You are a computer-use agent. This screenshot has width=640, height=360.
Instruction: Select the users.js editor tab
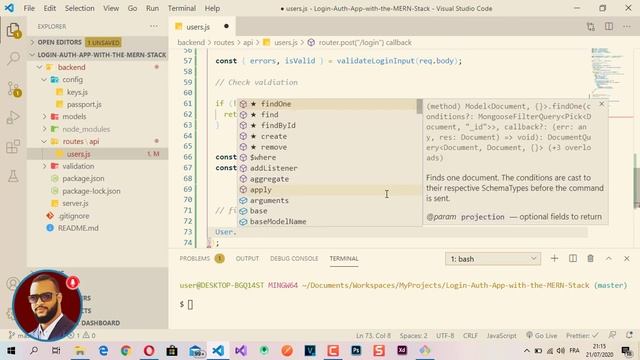click(x=202, y=27)
